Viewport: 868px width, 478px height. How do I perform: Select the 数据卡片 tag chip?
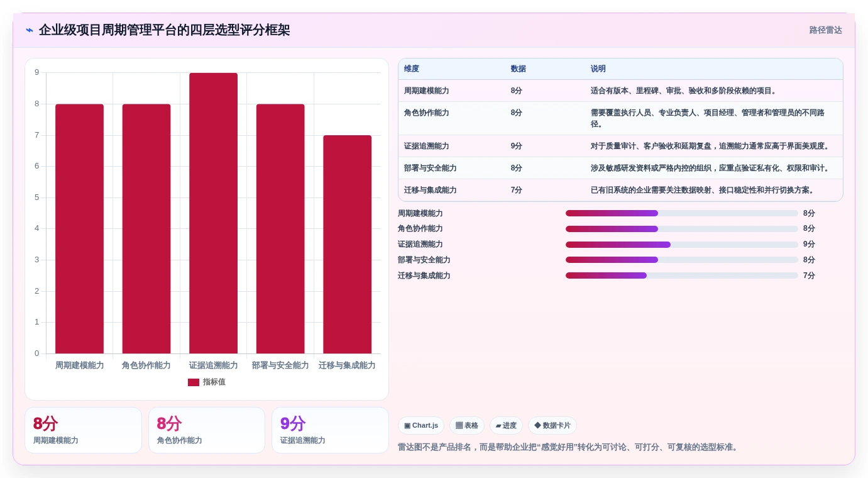click(x=552, y=426)
